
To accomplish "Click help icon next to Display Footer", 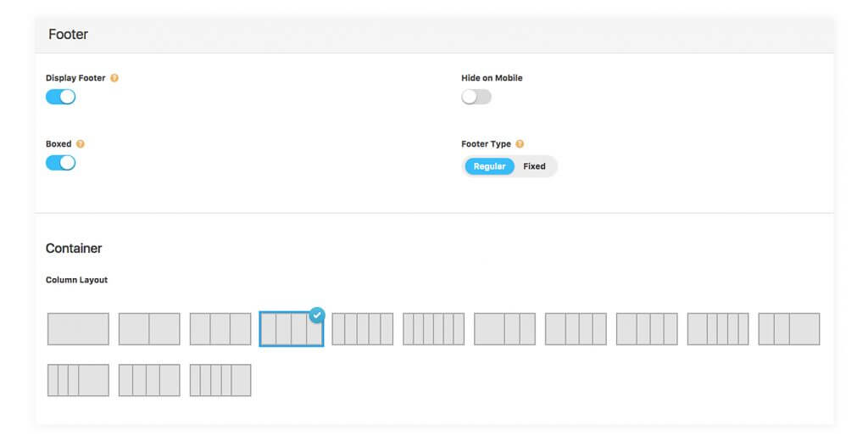I will [x=114, y=78].
